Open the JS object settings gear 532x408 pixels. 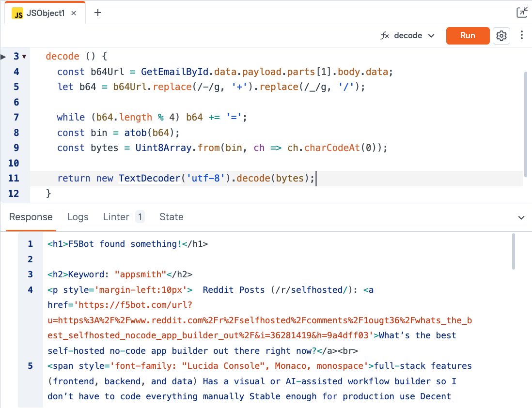(x=501, y=36)
